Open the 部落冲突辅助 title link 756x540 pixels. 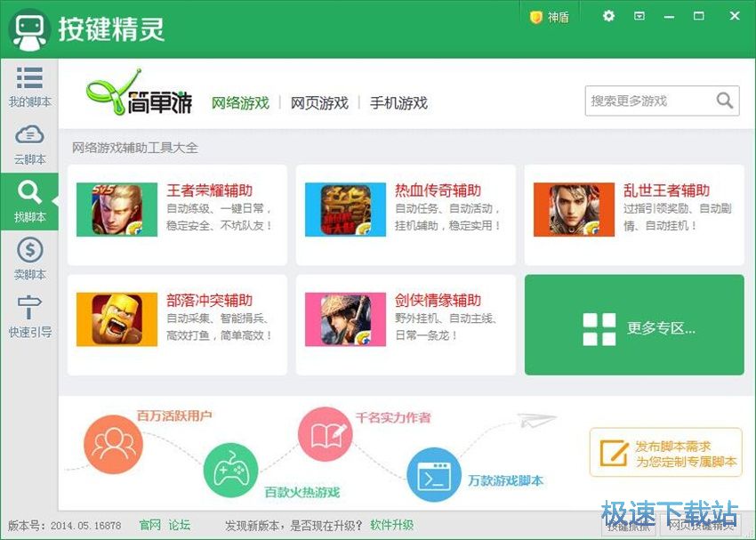click(209, 301)
